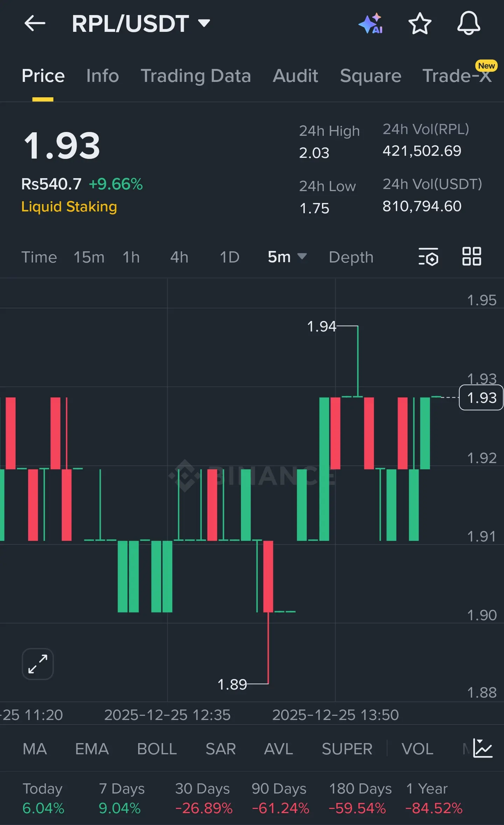The image size is (504, 825).
Task: Toggle the SUPER indicator
Action: [x=347, y=749]
